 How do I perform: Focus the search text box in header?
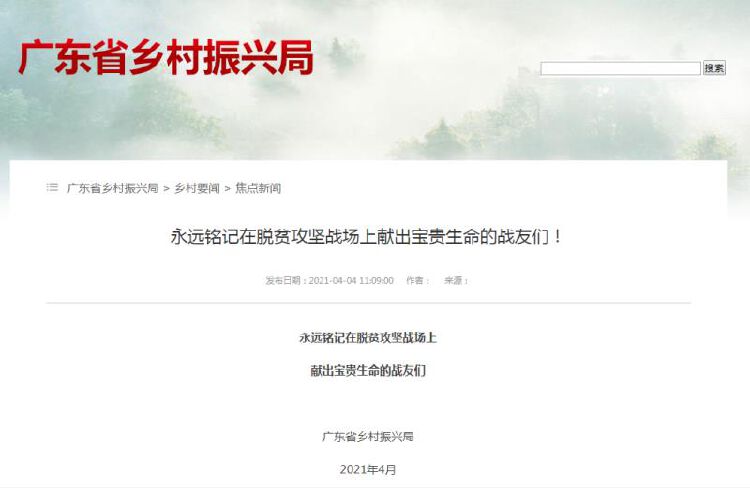pos(620,68)
